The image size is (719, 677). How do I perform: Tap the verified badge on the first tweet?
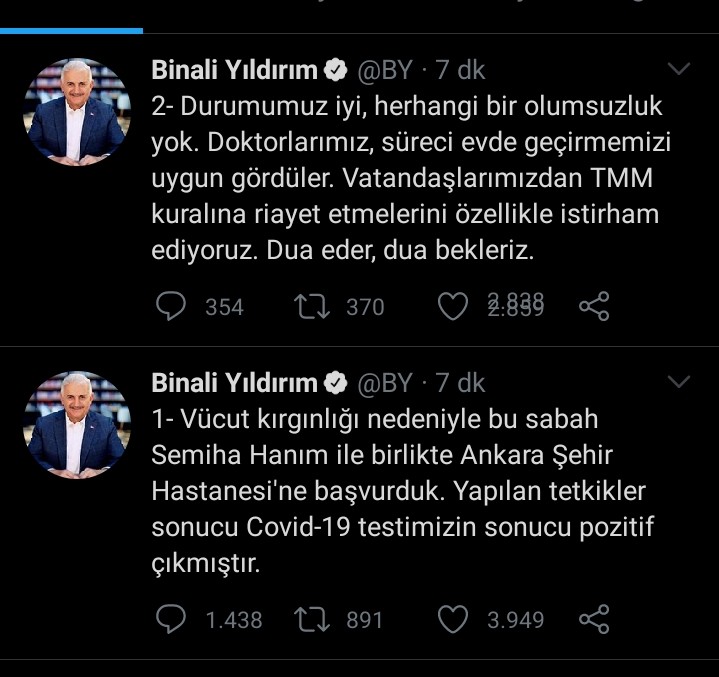pyautogui.click(x=337, y=70)
